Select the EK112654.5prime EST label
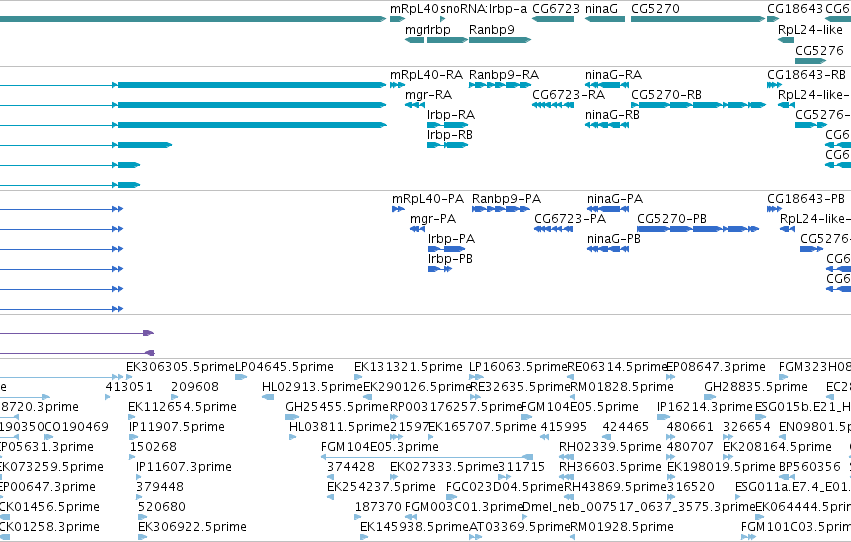This screenshot has width=851, height=542. pyautogui.click(x=182, y=407)
